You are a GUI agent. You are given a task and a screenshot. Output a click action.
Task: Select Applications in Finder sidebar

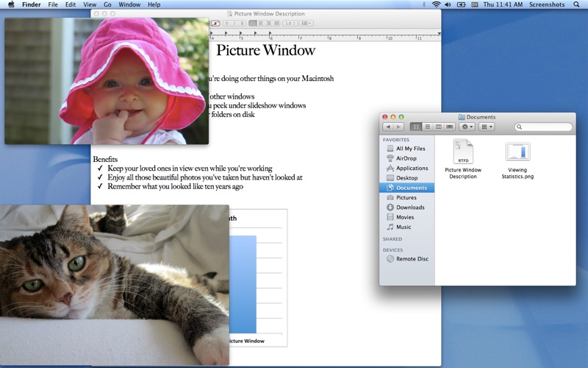(x=412, y=168)
